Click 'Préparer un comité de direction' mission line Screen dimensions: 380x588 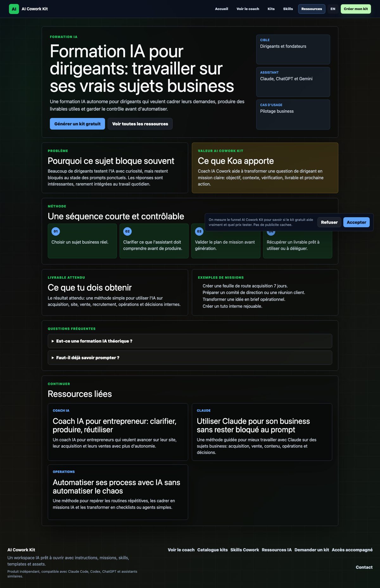(254, 292)
